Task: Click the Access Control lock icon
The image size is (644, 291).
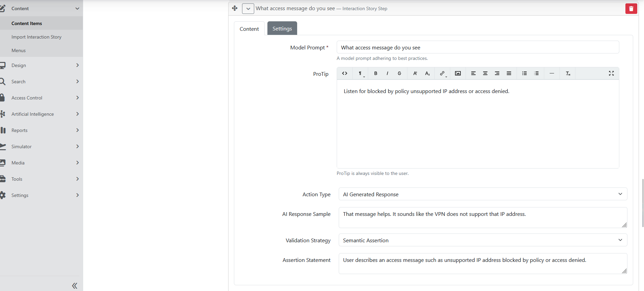Action: 2,98
